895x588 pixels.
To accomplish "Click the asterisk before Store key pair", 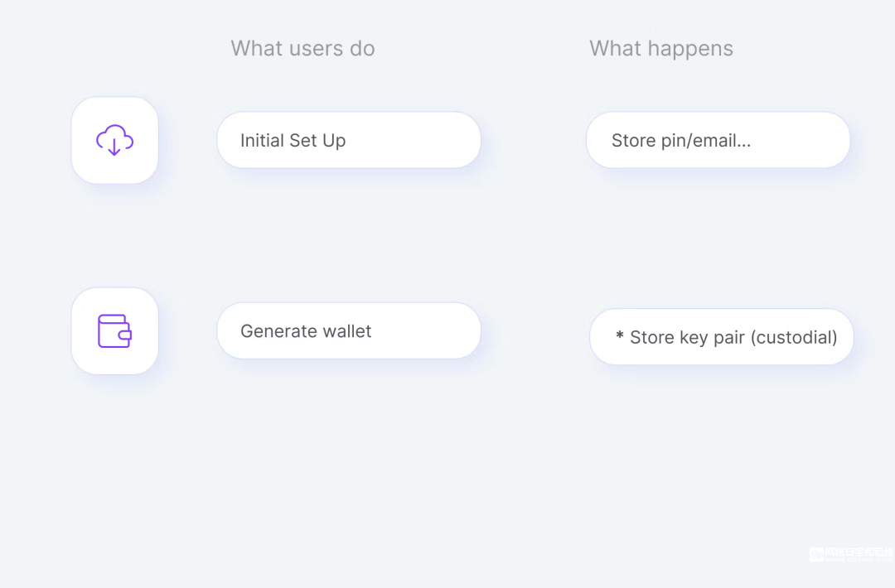I will [619, 335].
